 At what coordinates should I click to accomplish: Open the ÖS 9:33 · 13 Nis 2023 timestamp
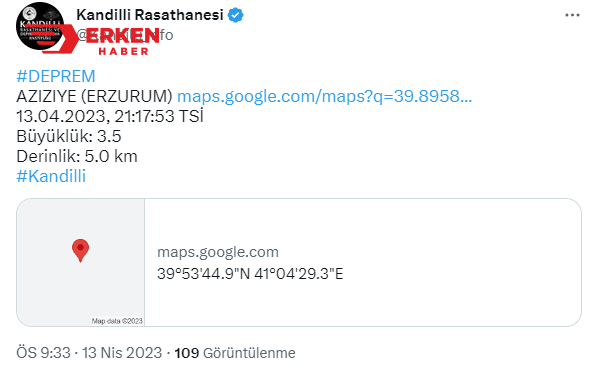pos(89,353)
